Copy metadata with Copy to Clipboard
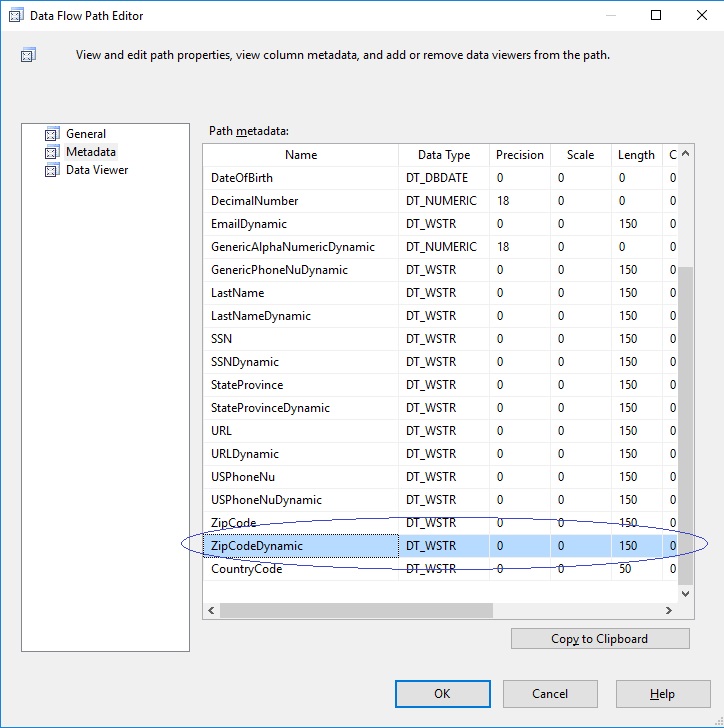This screenshot has width=724, height=728. [x=600, y=639]
